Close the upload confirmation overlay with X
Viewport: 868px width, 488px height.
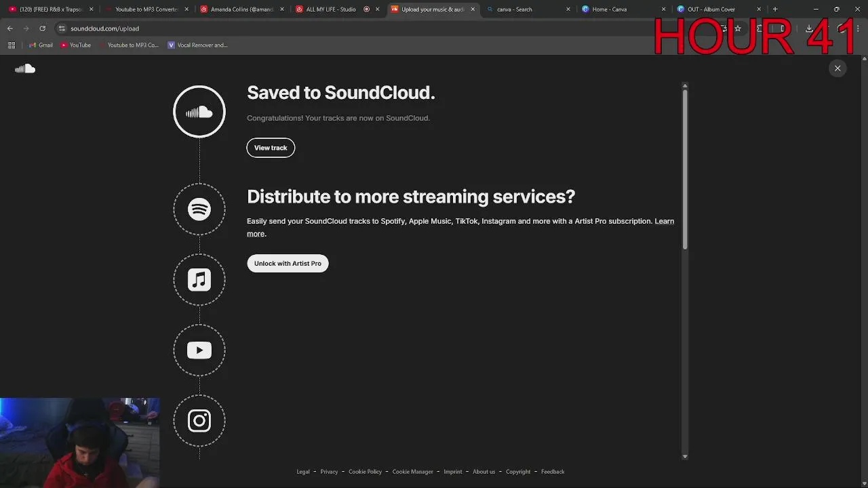[837, 68]
